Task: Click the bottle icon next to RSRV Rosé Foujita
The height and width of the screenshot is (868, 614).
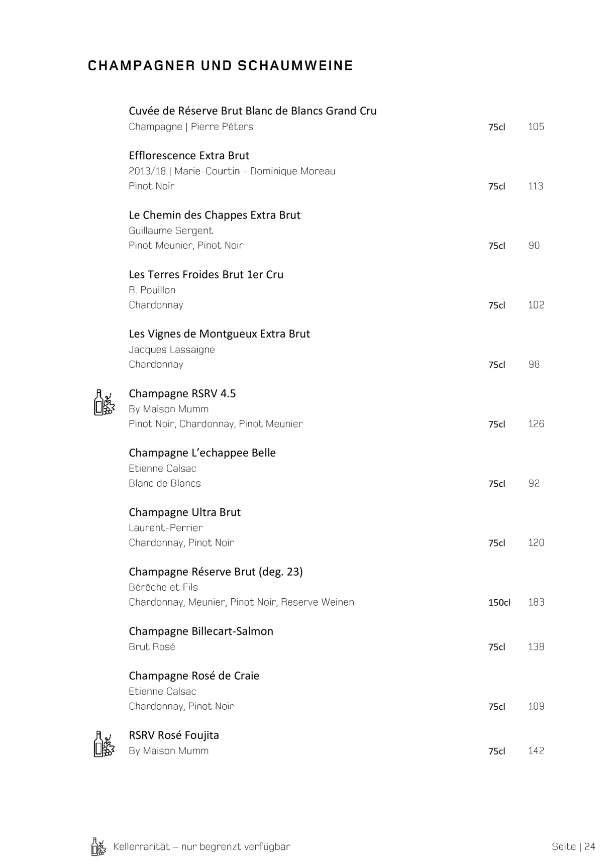Action: pyautogui.click(x=104, y=744)
